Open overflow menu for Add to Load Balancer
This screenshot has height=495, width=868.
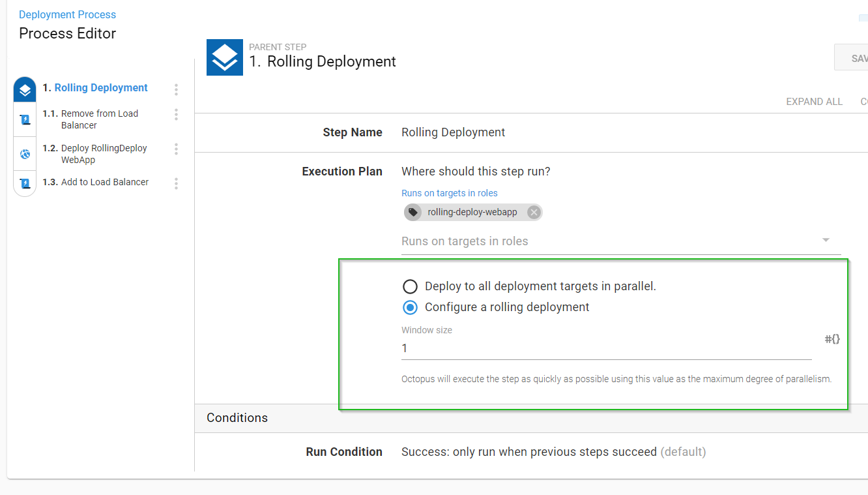point(176,183)
